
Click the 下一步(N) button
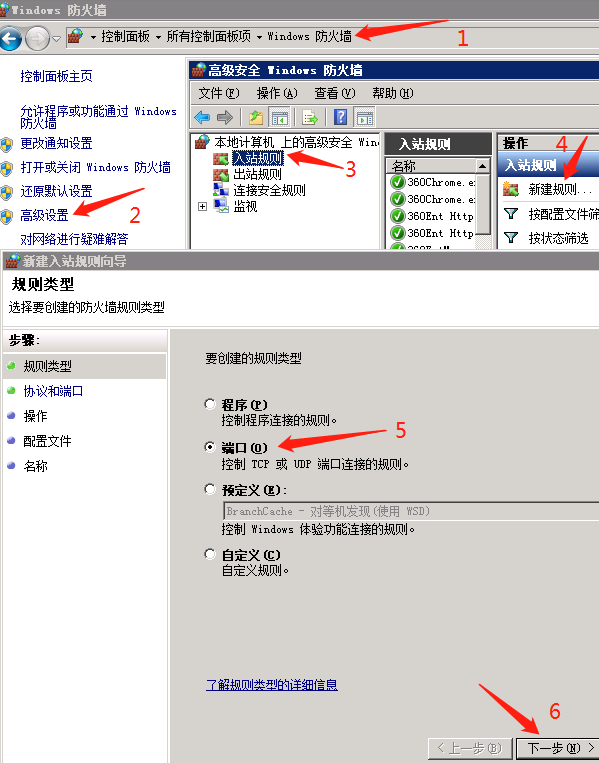point(558,748)
